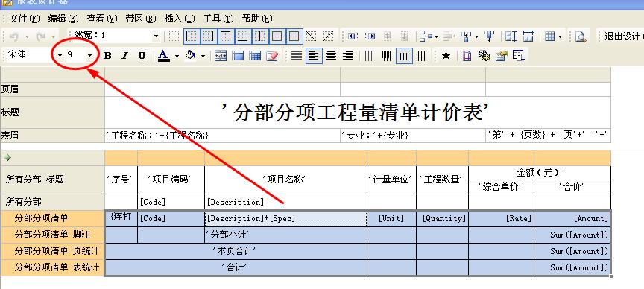Expand the horizontal merge cells dropdown arrow
The height and width of the screenshot is (289, 644).
click(x=436, y=37)
